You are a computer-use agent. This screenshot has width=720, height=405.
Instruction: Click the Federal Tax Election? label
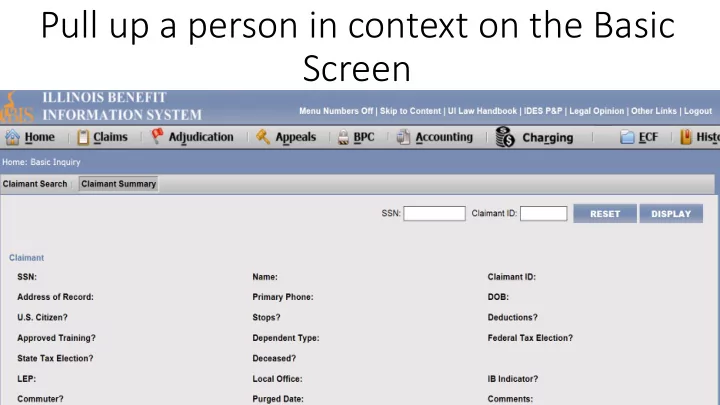[x=530, y=338]
